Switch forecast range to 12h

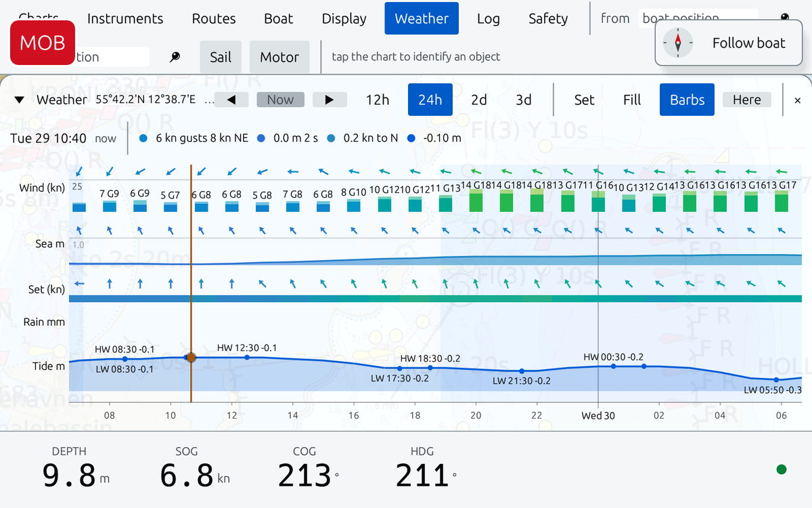coord(377,100)
